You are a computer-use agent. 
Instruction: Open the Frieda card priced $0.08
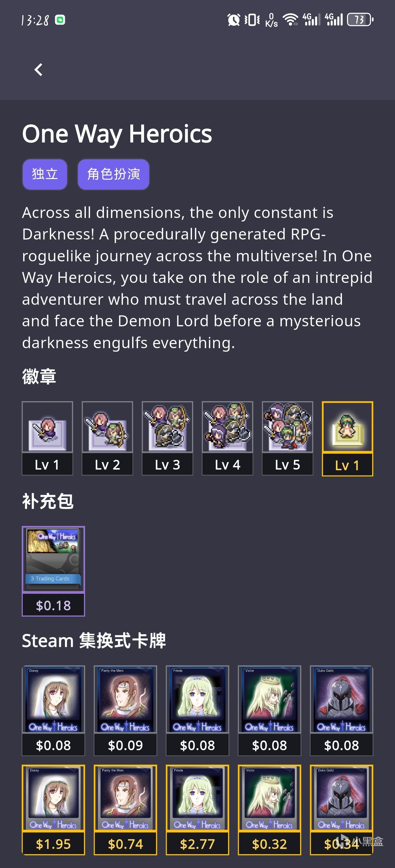click(197, 710)
